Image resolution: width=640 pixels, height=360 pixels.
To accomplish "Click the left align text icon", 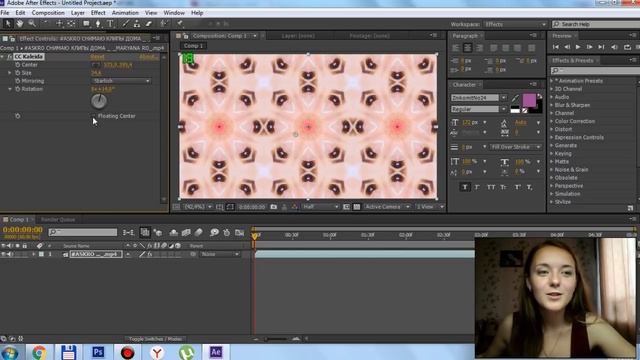I will [456, 48].
